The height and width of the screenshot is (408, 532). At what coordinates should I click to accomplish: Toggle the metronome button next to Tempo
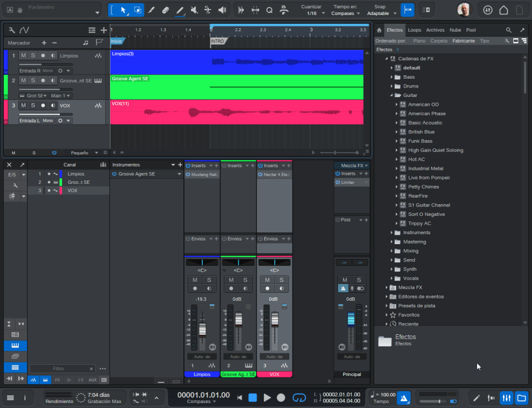coord(404,398)
